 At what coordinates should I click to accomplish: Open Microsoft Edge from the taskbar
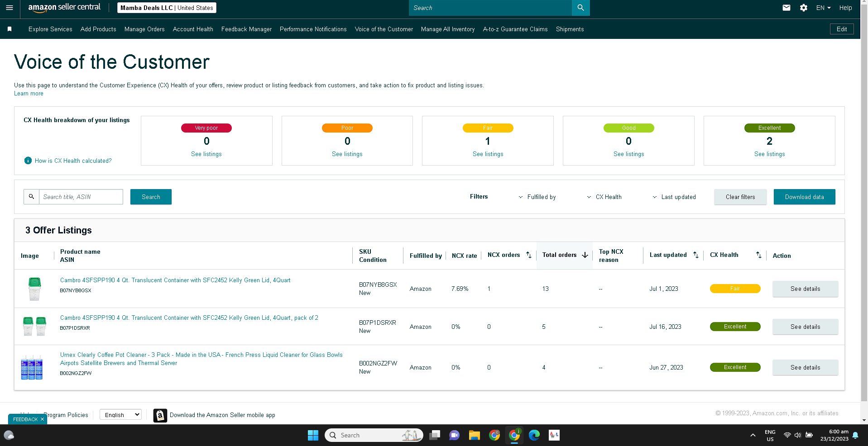(x=534, y=435)
